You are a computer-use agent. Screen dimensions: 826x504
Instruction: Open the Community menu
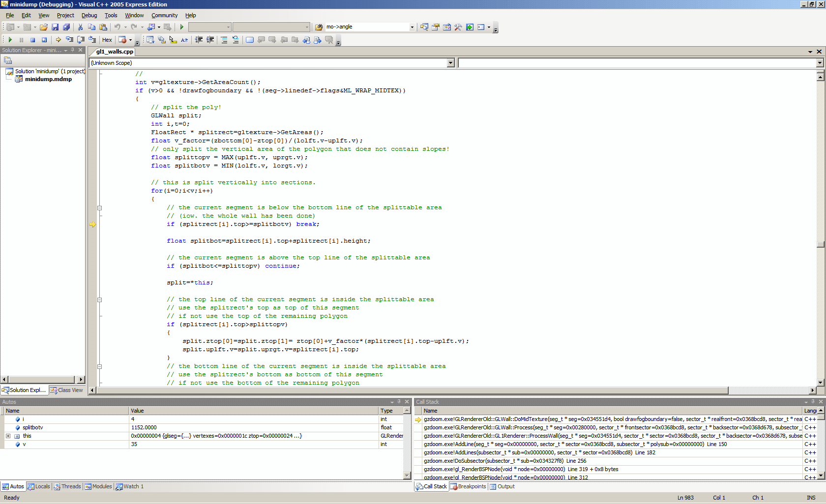coord(164,15)
